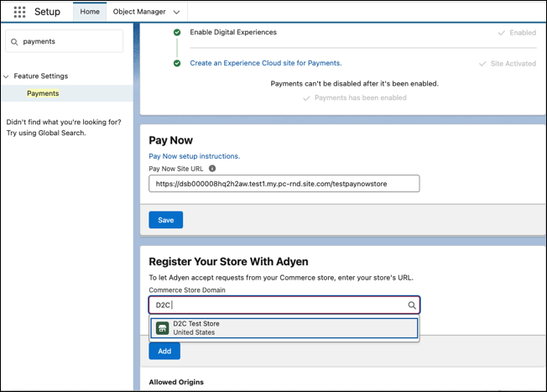Click the Save button under Pay Now
Screen dimensions: 547x392
[166, 220]
